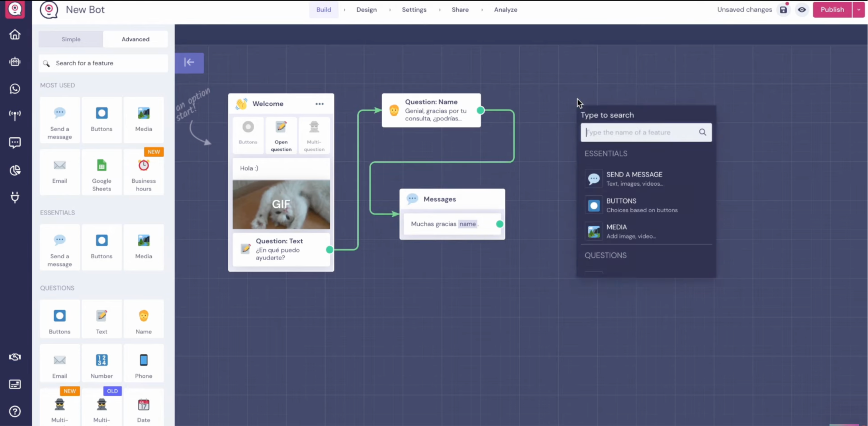Image resolution: width=868 pixels, height=426 pixels.
Task: Open the Publish dropdown arrow
Action: coord(859,10)
